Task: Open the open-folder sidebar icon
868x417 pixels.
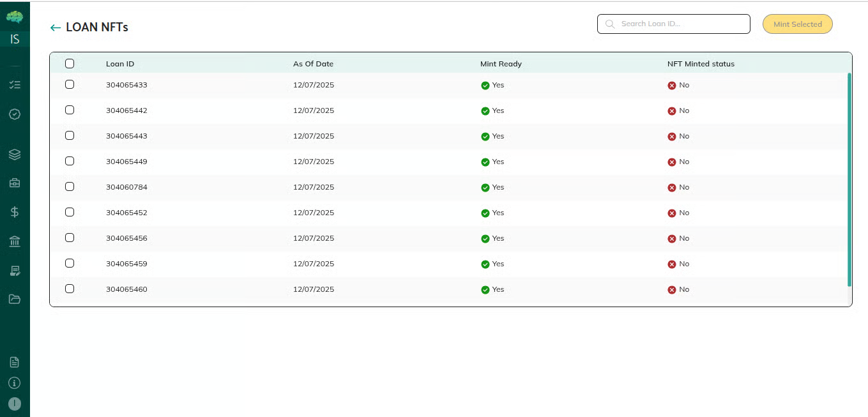Action: pyautogui.click(x=15, y=299)
